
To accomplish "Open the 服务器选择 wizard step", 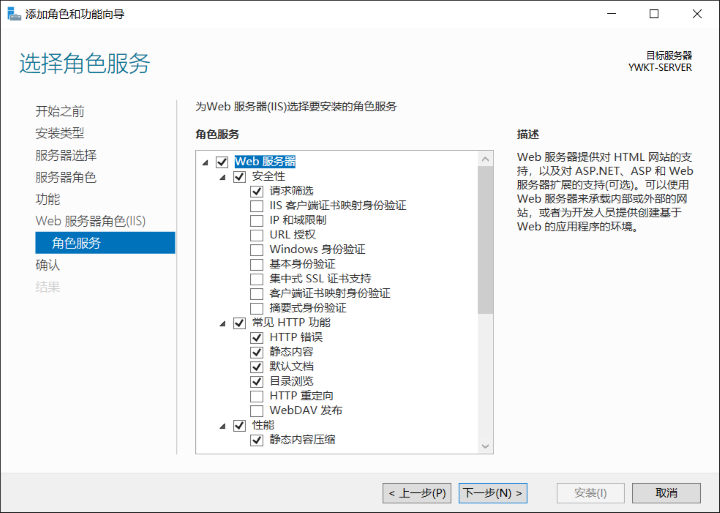I will pyautogui.click(x=66, y=155).
